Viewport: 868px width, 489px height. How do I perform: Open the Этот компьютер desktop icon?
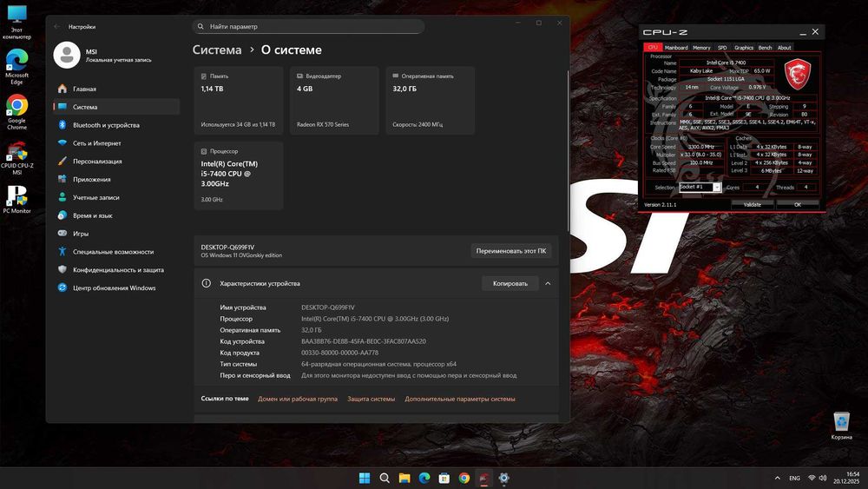[x=16, y=23]
